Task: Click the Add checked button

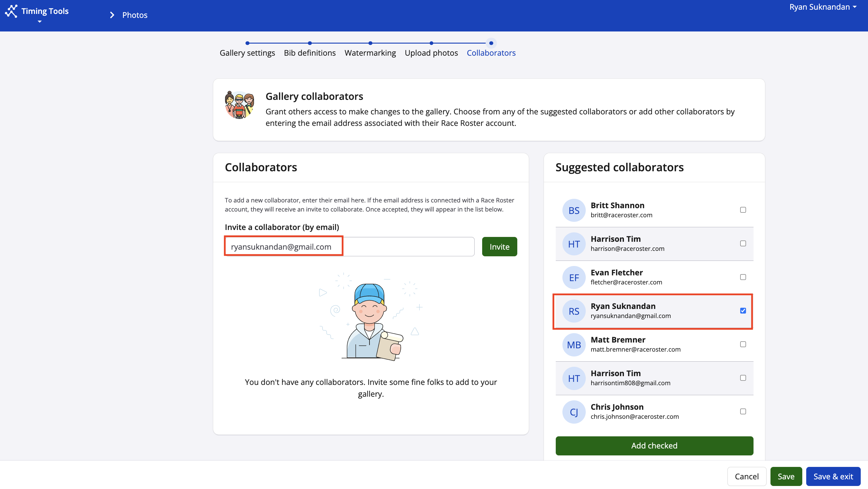Action: coord(654,445)
